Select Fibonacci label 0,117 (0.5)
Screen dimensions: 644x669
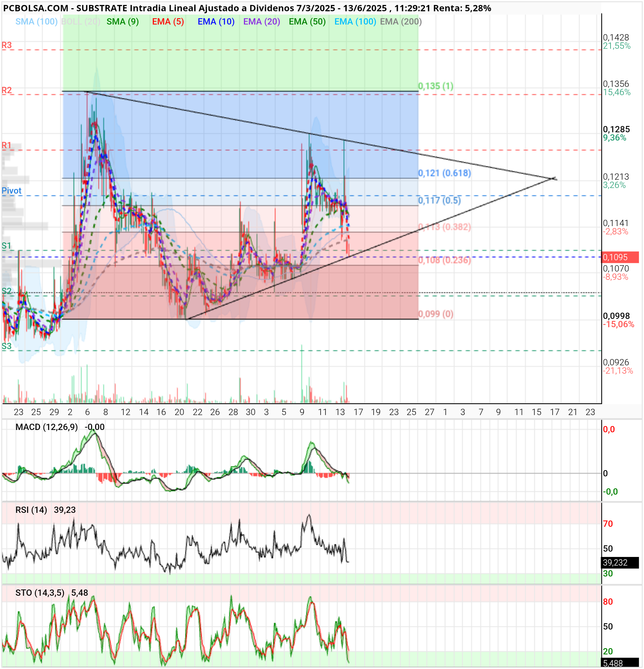point(439,200)
